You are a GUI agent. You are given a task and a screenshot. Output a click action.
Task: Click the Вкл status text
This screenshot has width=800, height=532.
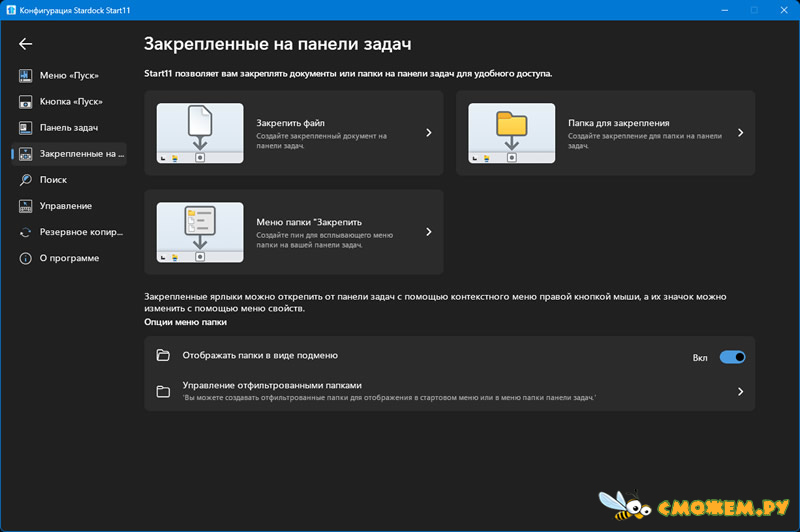click(x=700, y=358)
